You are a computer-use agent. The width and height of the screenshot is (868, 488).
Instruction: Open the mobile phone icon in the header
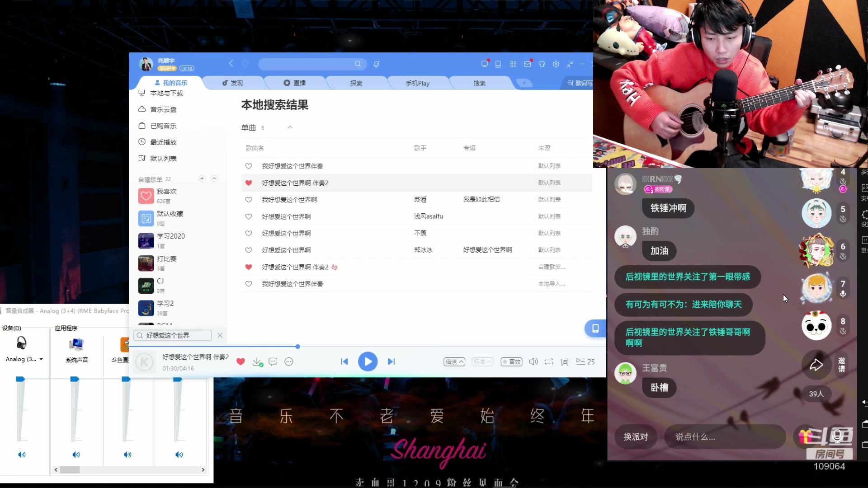(x=498, y=64)
